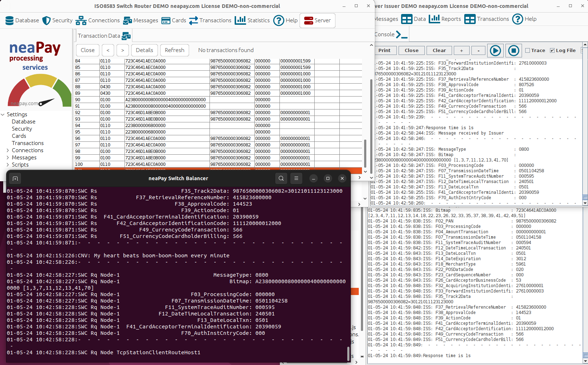Select transaction row 90 with MTI 0100
588x365 pixels.
[x=218, y=100]
